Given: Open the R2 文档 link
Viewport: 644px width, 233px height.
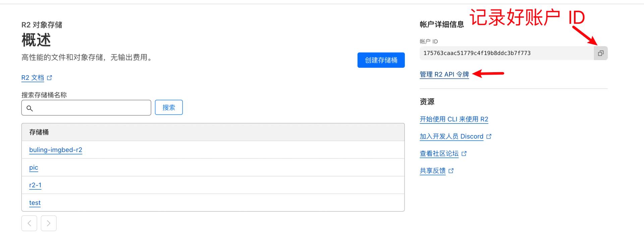Looking at the screenshot, I should [33, 78].
